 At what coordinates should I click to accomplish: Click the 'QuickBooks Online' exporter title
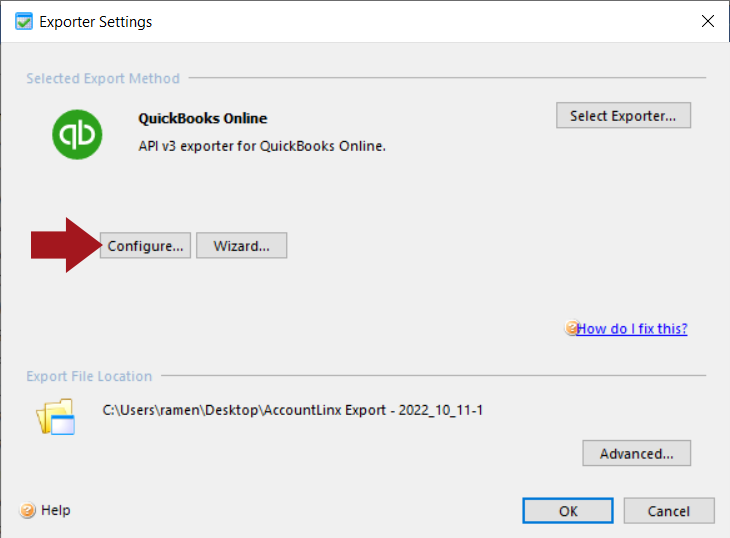coord(203,118)
